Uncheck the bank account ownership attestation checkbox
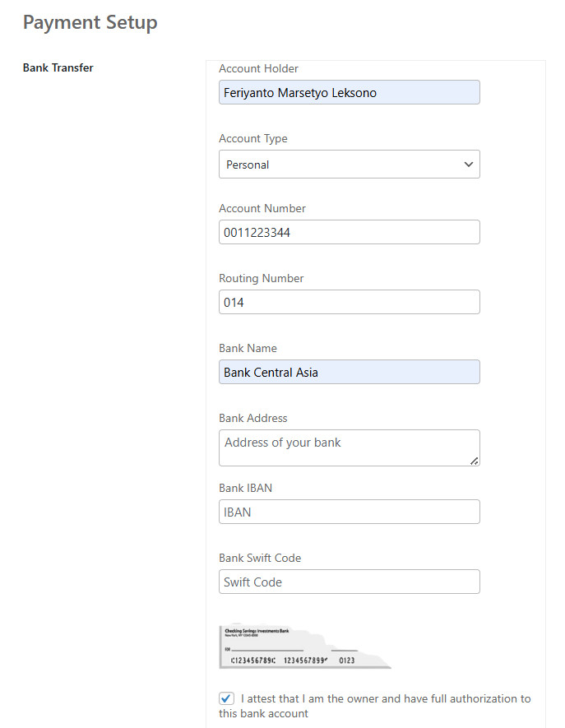 [x=226, y=698]
